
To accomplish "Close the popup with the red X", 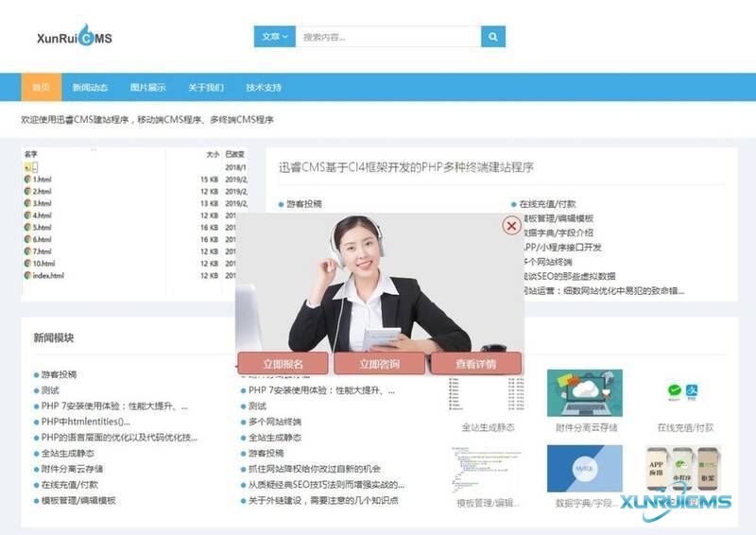I will 511,225.
